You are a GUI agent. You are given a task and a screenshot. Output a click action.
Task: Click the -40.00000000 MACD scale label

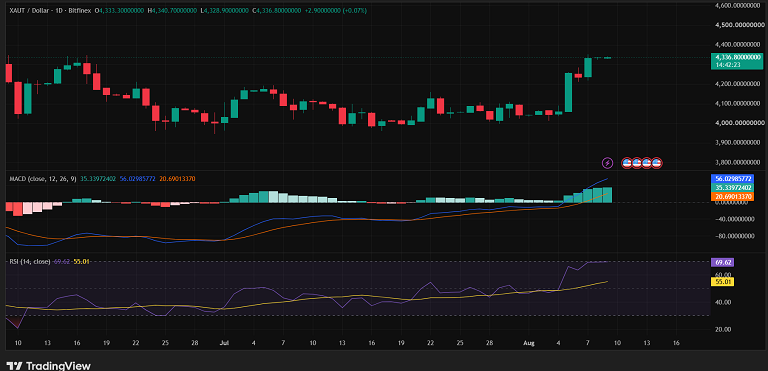(x=735, y=219)
